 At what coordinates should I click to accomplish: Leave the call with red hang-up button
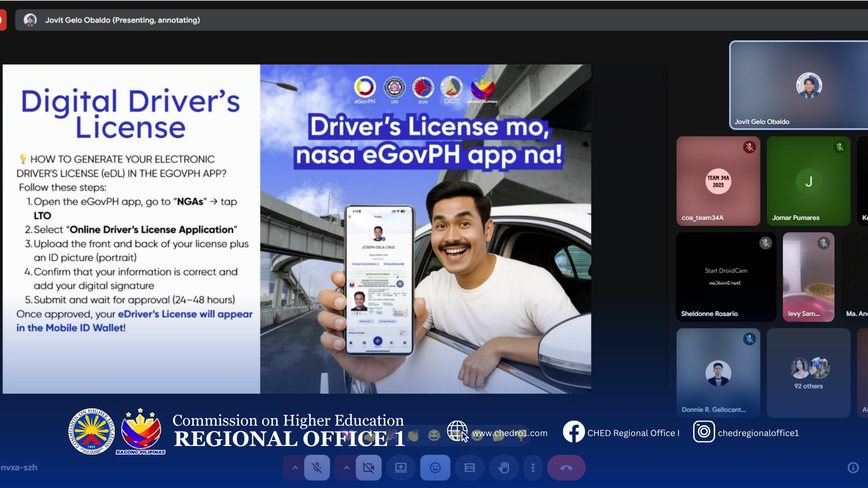(566, 468)
